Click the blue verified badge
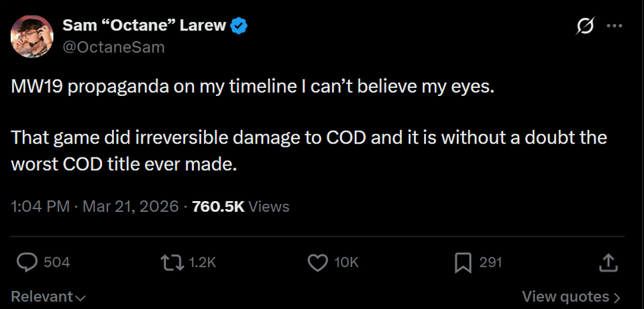 239,26
